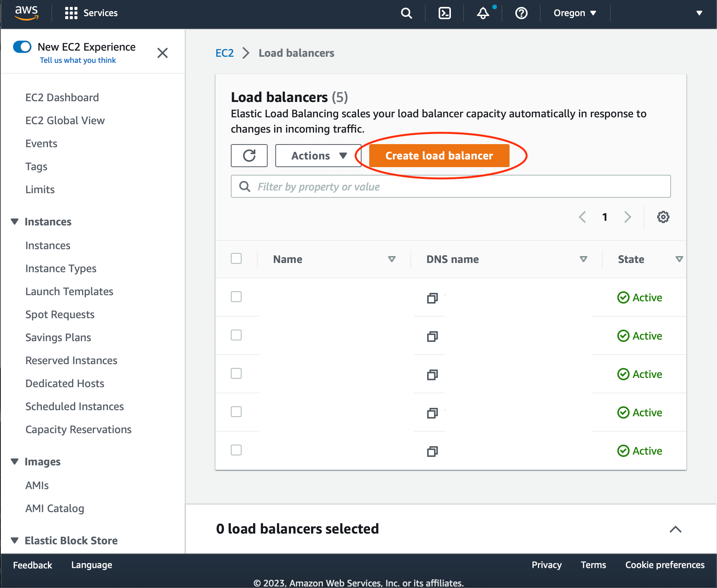Toggle the New EC2 Experience switch

click(x=22, y=47)
